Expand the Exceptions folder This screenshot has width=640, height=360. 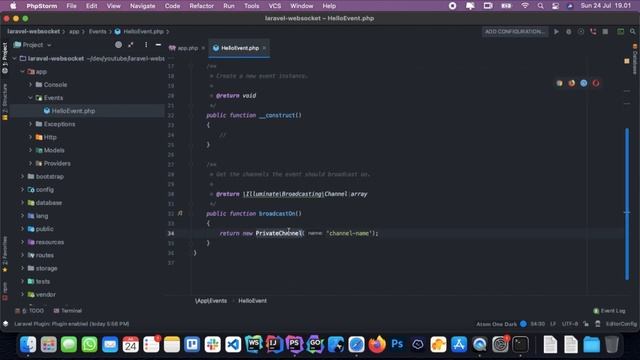click(x=30, y=124)
